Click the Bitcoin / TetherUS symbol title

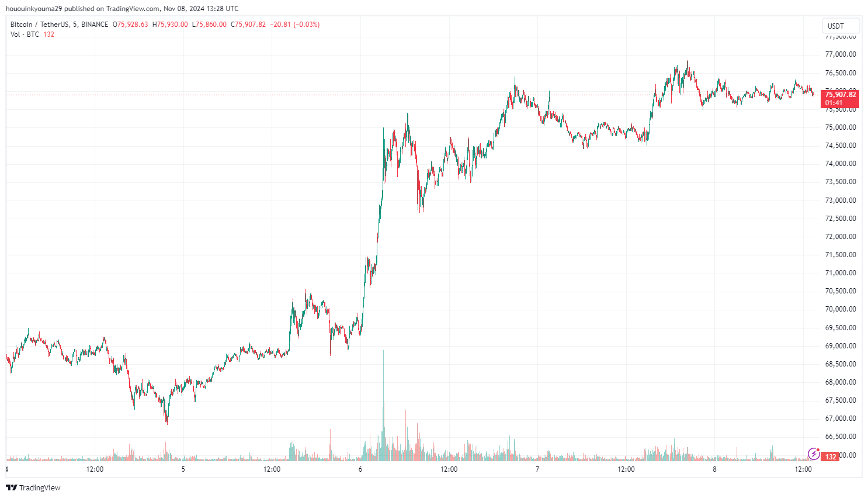(x=39, y=25)
